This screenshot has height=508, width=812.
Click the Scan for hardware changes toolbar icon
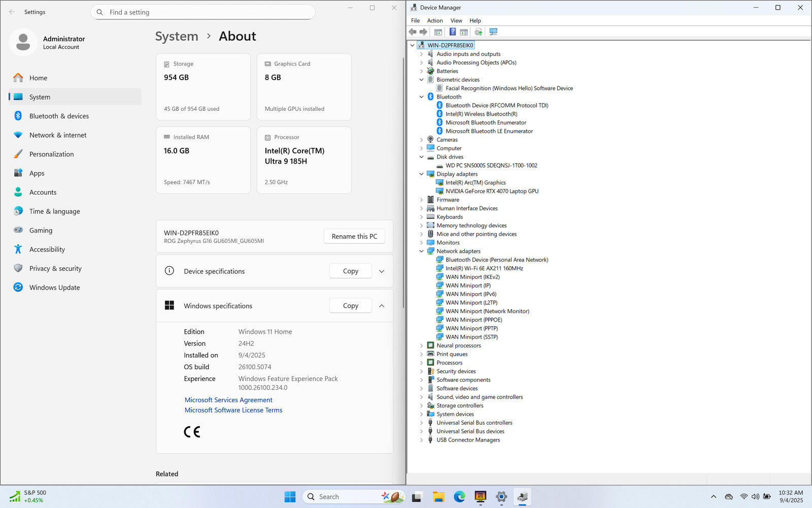(x=493, y=32)
